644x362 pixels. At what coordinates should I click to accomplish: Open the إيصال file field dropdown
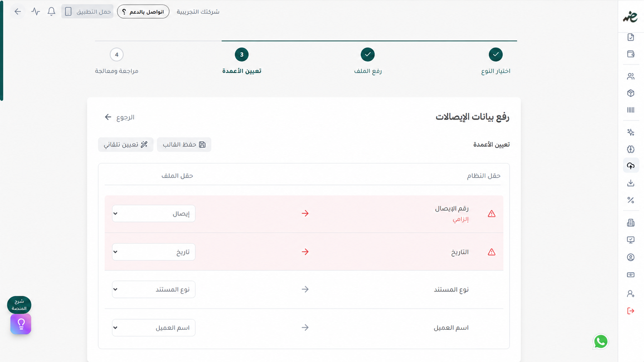coord(154,214)
